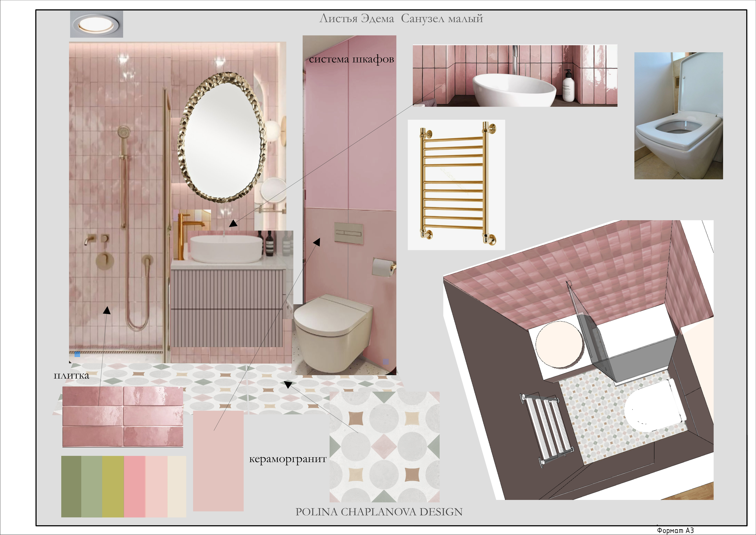Click the 'POLINA CHAPLANOVA DESIGN' caption
Screen dimensions: 756x535
click(x=379, y=512)
